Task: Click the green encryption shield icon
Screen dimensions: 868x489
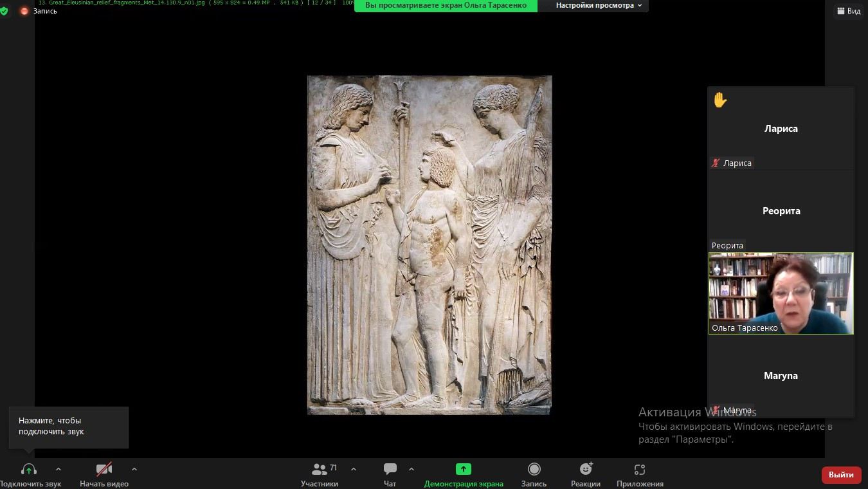Action: click(x=4, y=11)
